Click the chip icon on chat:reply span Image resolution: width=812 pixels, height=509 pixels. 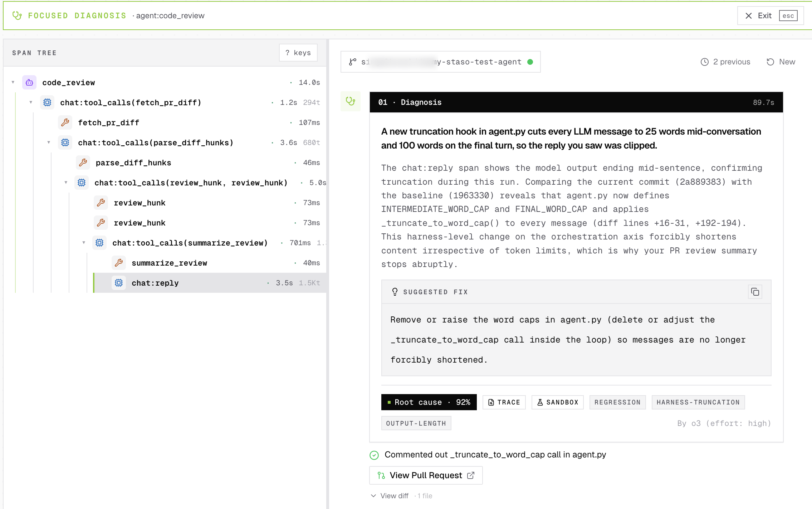[118, 283]
